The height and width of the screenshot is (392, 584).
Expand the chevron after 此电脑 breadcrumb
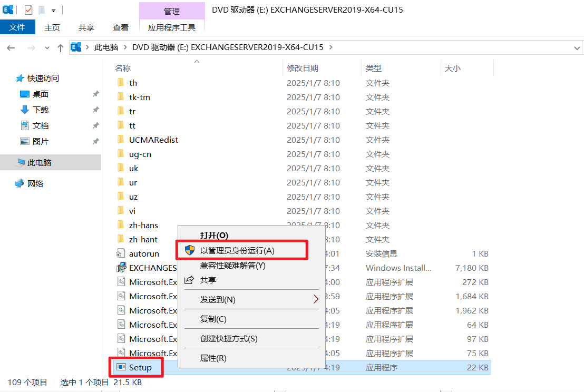pos(125,47)
